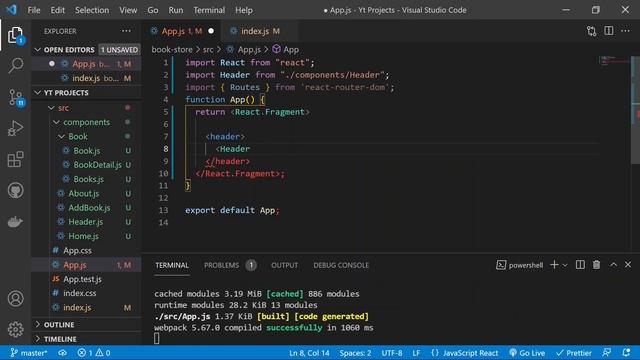Screen dimensions: 640x360
Task: Create a new terminal with plus icon
Action: pyautogui.click(x=554, y=265)
